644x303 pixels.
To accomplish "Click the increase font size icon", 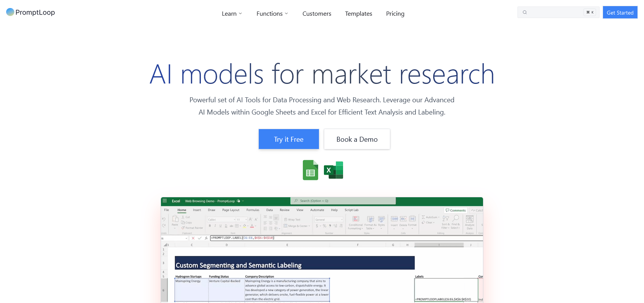I will click(251, 219).
